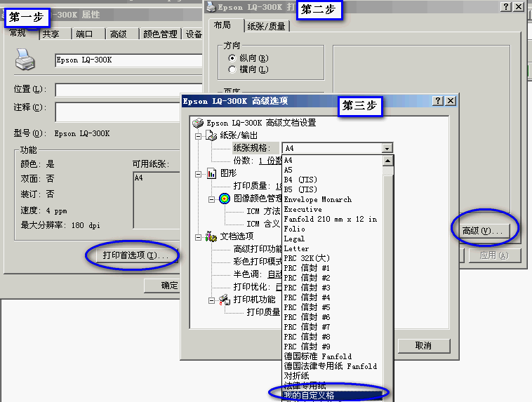Screen dimensions: 532x402
Task: Select 德国法律专用纸 Fanfold paper size
Action: pos(333,366)
